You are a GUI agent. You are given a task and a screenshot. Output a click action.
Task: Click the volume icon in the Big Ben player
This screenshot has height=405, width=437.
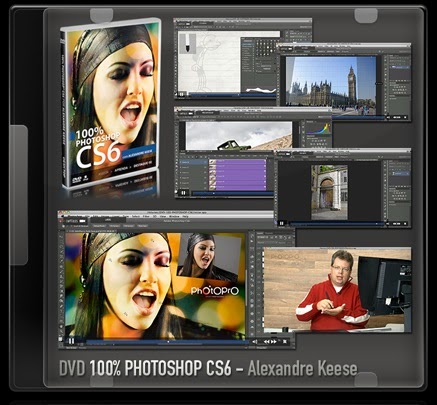point(389,117)
